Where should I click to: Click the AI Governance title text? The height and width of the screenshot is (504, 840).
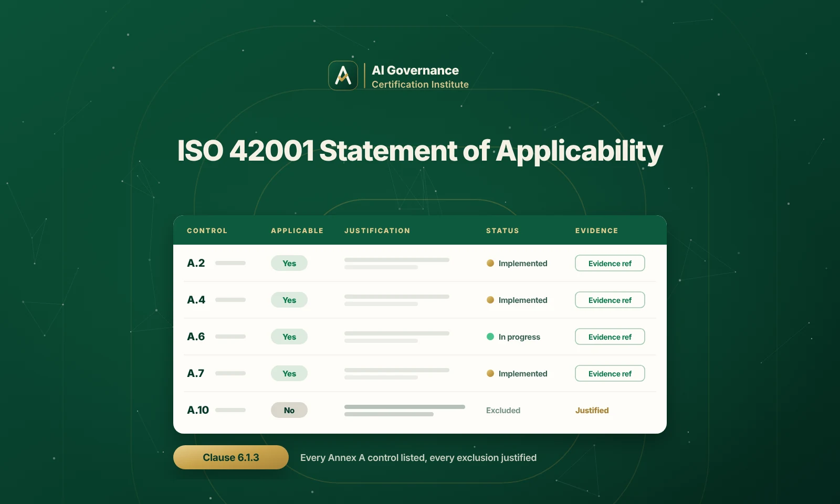[x=415, y=70]
